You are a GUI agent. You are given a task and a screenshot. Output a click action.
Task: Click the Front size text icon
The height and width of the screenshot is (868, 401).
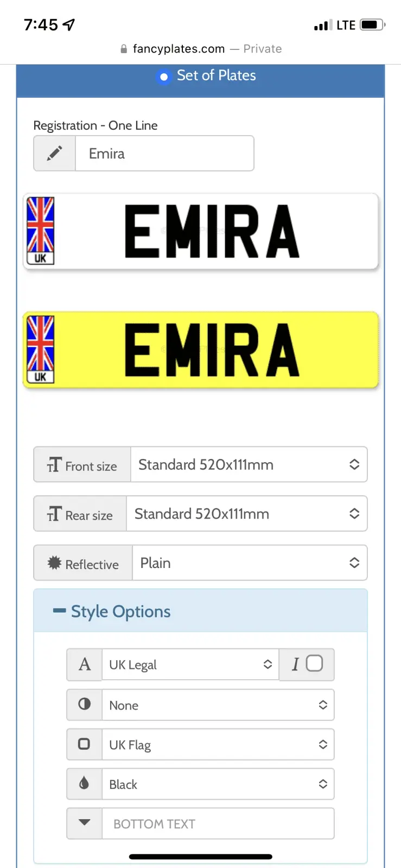point(54,465)
